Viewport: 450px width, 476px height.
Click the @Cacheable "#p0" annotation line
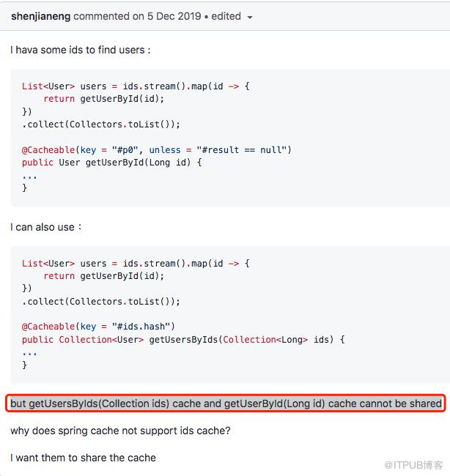[x=157, y=149]
